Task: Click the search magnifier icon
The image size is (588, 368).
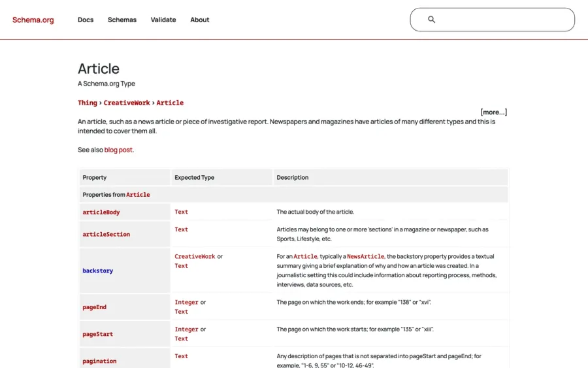Action: pyautogui.click(x=432, y=20)
